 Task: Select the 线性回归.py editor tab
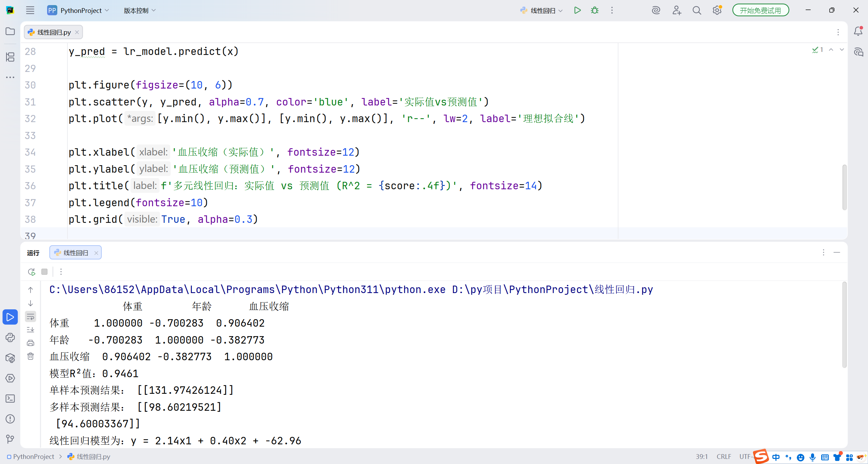click(x=54, y=32)
